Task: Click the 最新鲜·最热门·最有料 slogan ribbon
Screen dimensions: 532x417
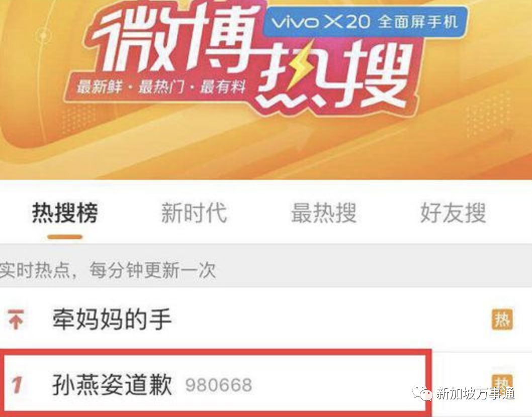Action: pos(161,87)
